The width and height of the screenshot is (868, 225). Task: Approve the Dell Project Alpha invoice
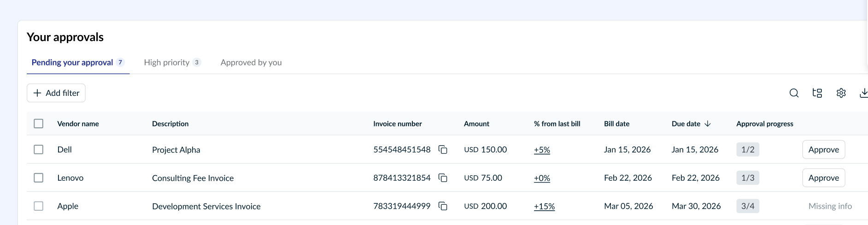824,149
